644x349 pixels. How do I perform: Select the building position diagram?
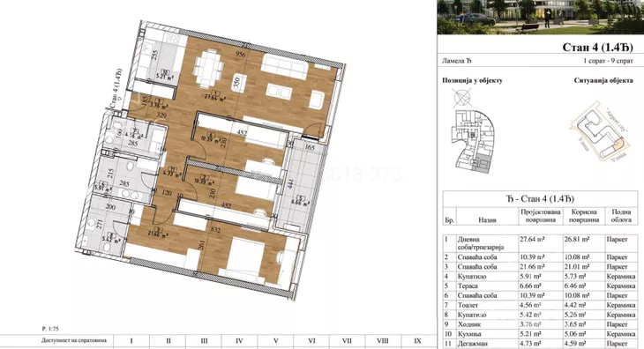(472, 141)
